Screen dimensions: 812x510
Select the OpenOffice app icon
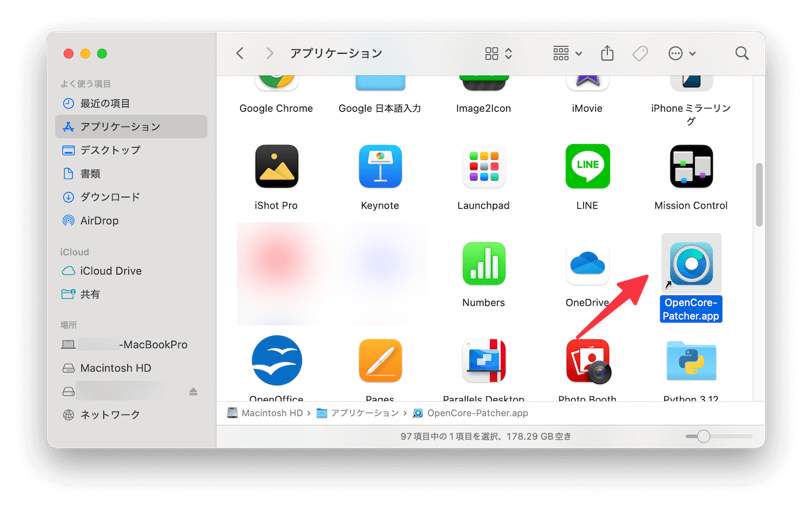[x=276, y=361]
